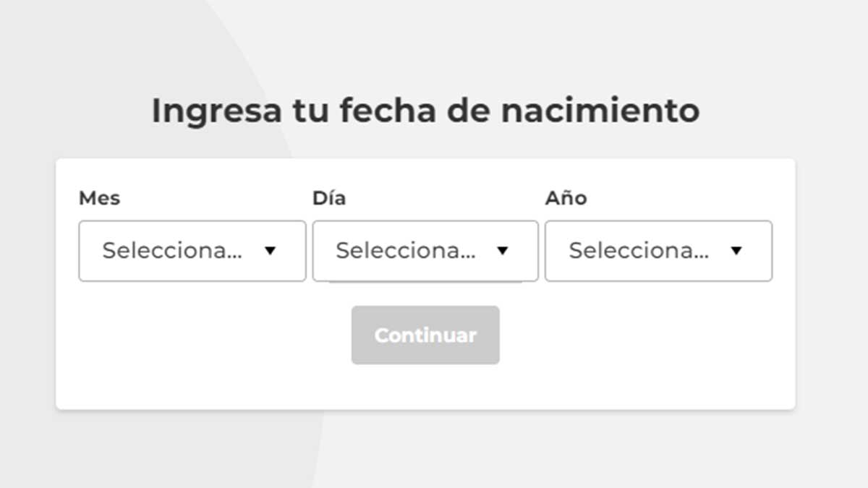Click the "Ingresa tu fecha de nacimiento" heading
Viewport: 868px width, 488px height.
point(425,111)
